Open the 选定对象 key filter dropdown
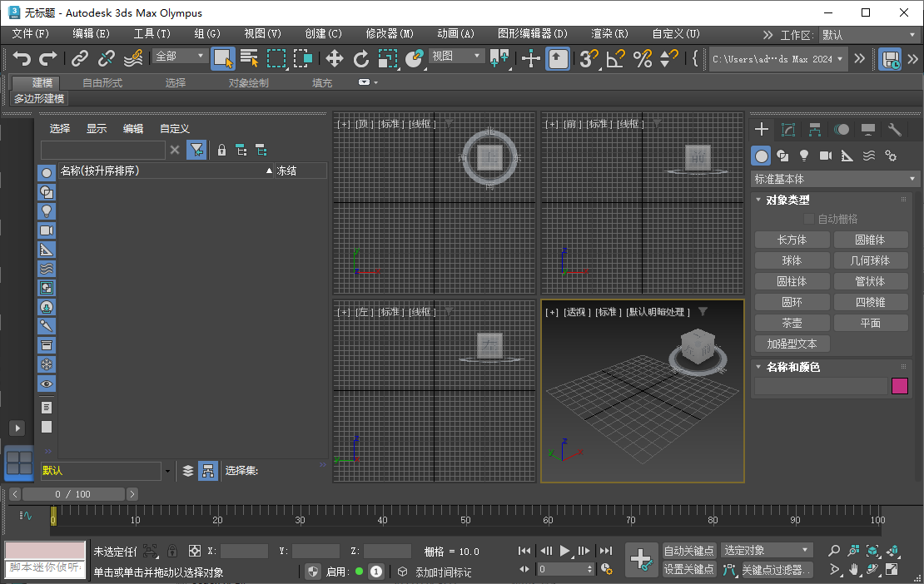Viewport: 924px width, 584px height. point(766,551)
